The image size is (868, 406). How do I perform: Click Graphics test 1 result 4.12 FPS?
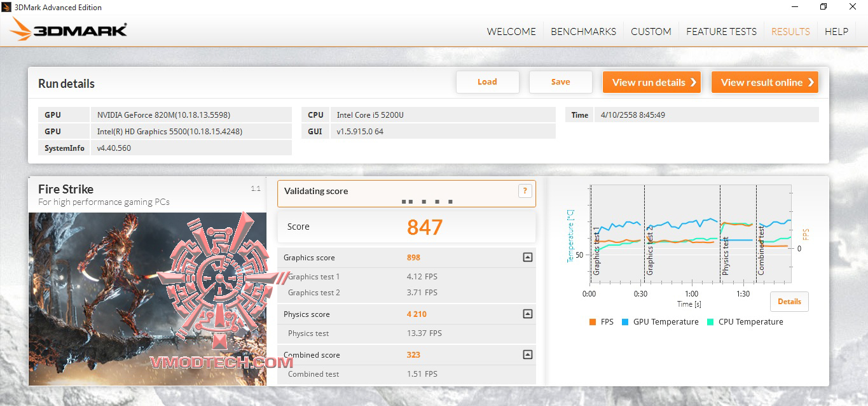coord(422,277)
